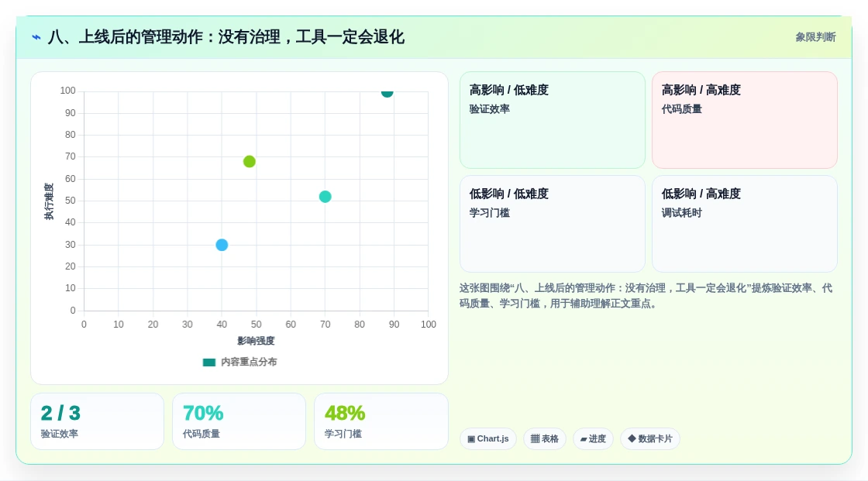Click the 执行难度 y-axis label

[49, 201]
